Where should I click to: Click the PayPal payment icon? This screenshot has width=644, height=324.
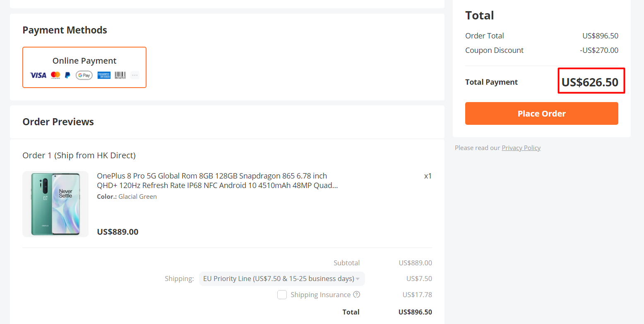[67, 75]
